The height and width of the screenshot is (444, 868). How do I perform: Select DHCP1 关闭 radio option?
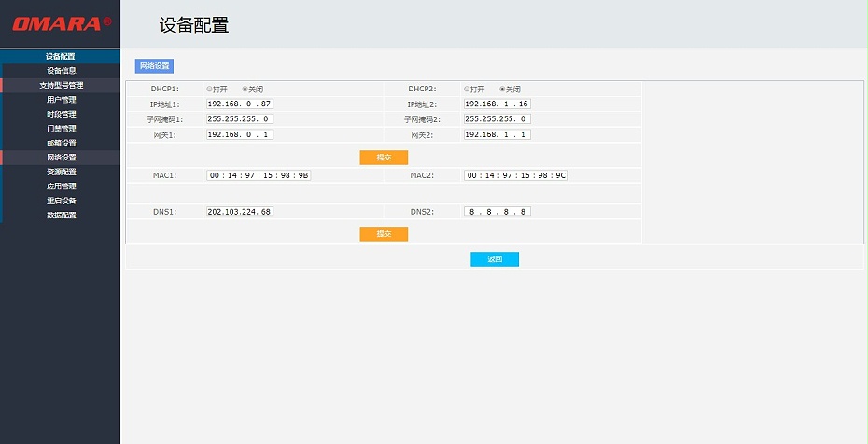245,89
